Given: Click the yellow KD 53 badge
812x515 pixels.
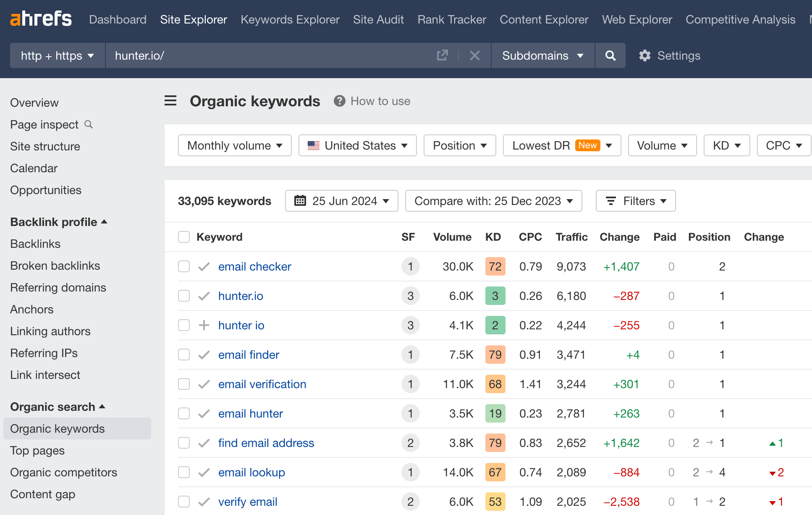Looking at the screenshot, I should point(495,502).
